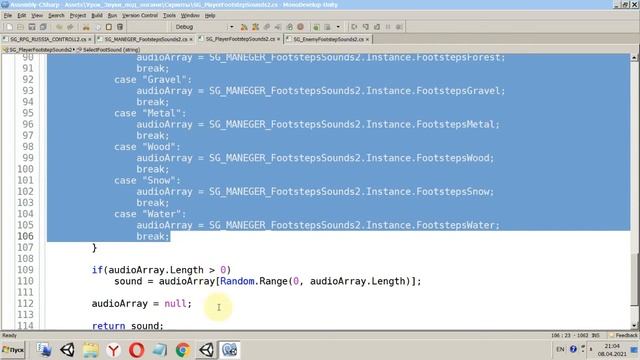
Task: Open the Window menu
Action: (190, 16)
